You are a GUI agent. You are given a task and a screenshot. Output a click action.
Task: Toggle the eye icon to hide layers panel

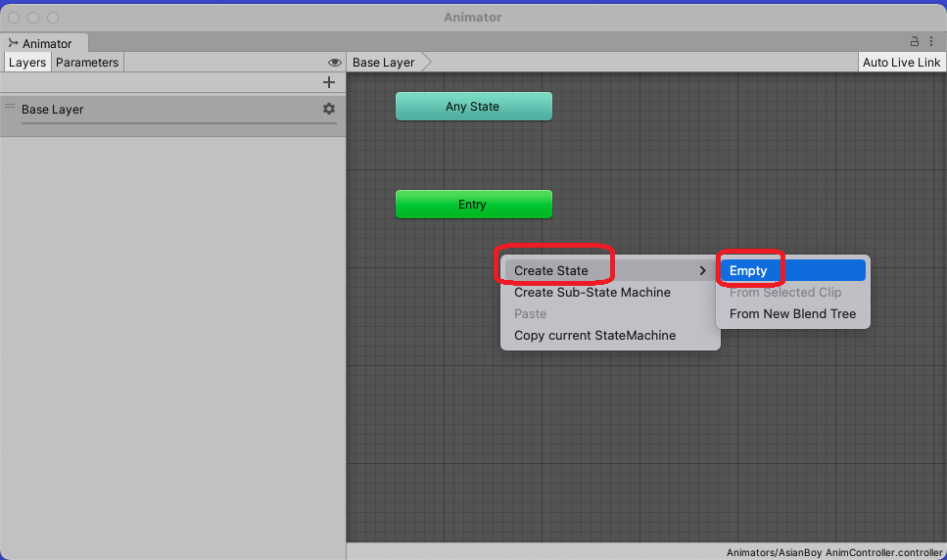coord(334,63)
